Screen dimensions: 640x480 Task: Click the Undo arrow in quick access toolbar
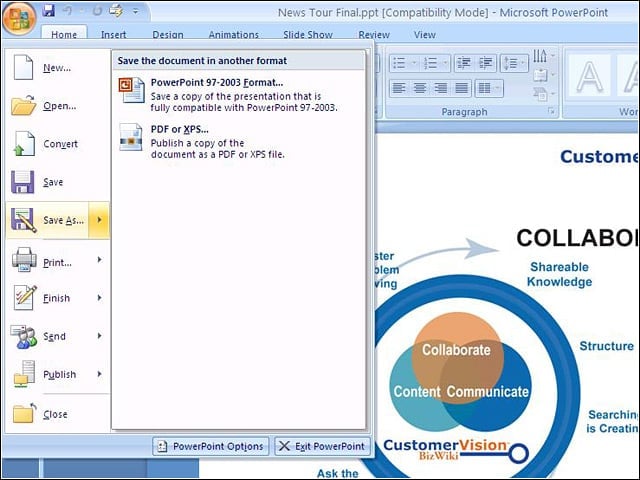68,11
